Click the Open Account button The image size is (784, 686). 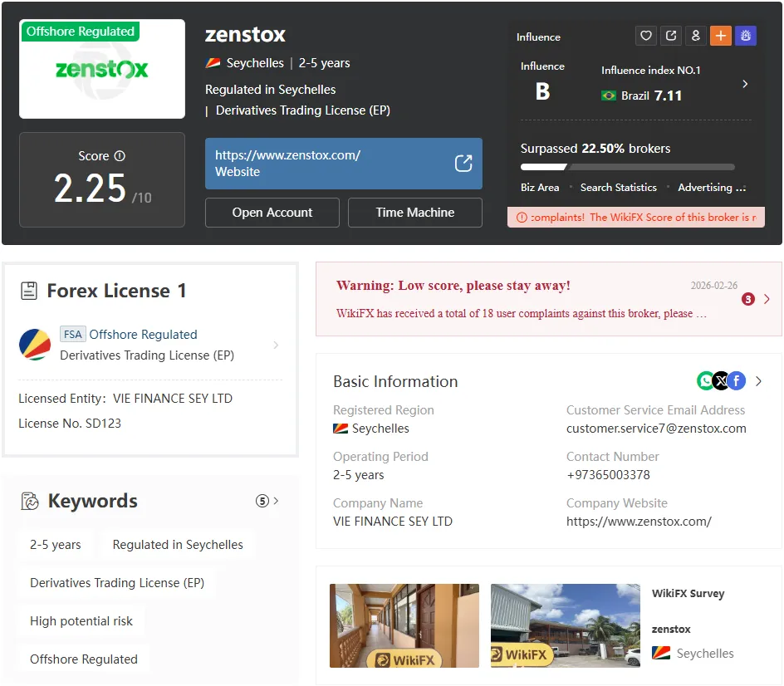click(272, 213)
